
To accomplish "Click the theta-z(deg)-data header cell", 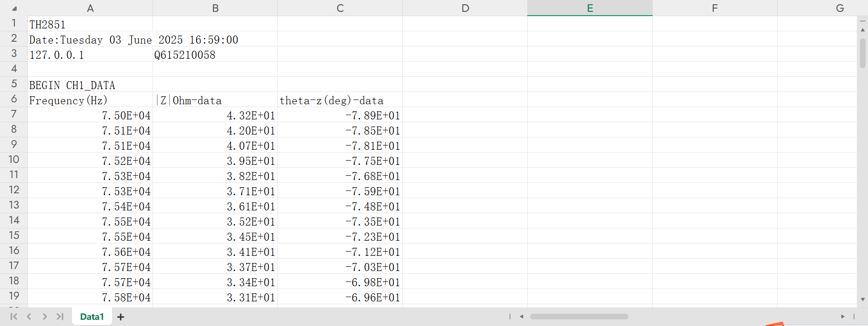I will pyautogui.click(x=339, y=100).
